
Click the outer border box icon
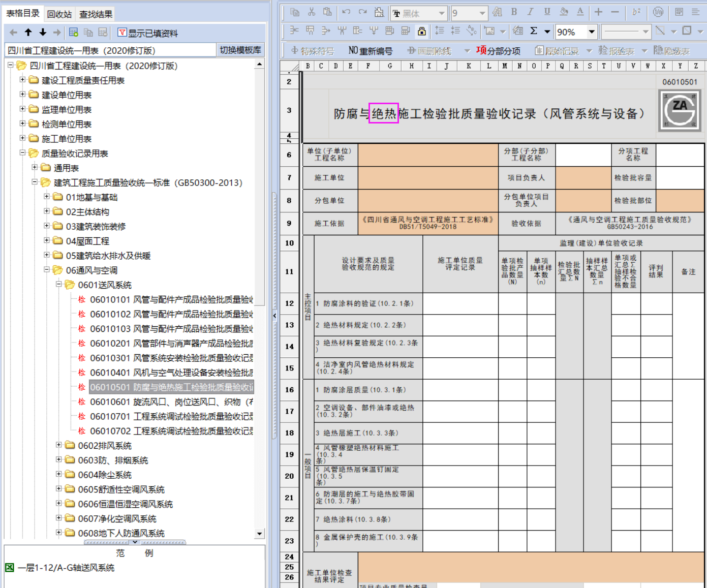pyautogui.click(x=687, y=31)
